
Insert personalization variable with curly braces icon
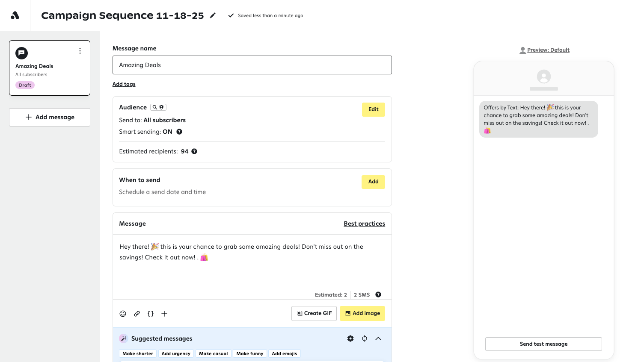tap(151, 314)
